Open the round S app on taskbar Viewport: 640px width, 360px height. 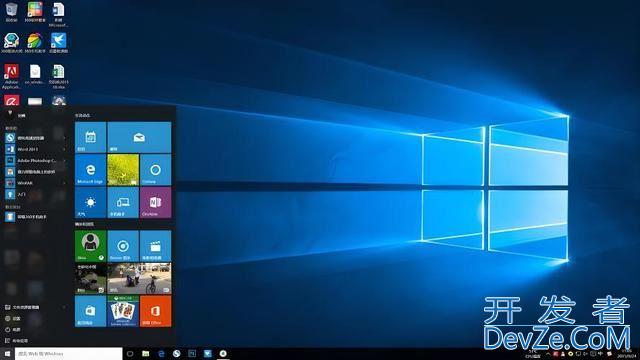176,353
